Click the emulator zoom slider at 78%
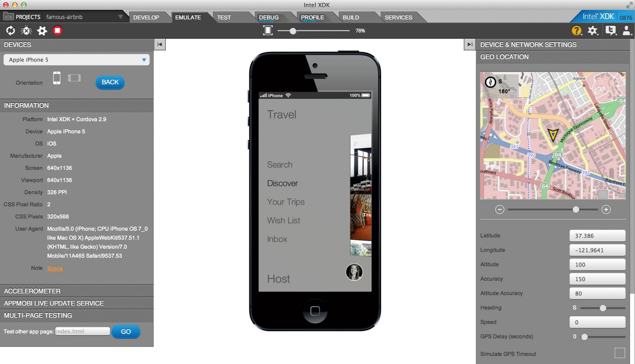This screenshot has width=635, height=364. click(x=293, y=31)
